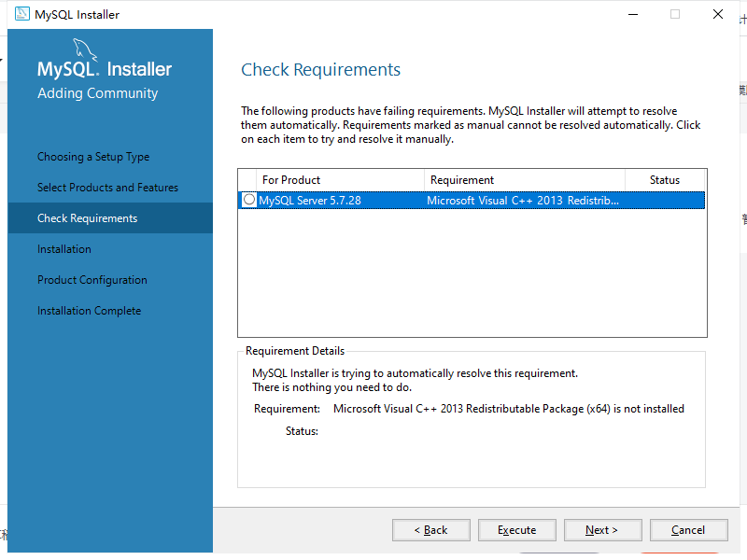Click the '< Back' button
This screenshot has height=560, width=747.
click(430, 529)
